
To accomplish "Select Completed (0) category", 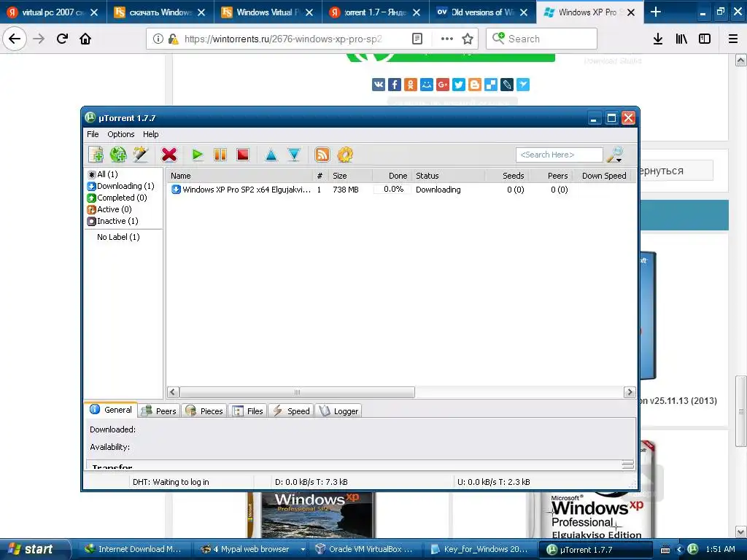I will [x=117, y=198].
